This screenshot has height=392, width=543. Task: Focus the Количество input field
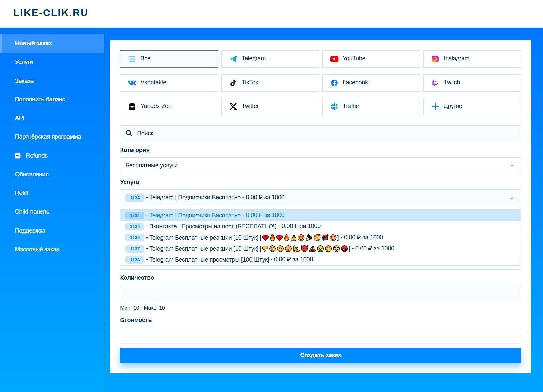(320, 293)
